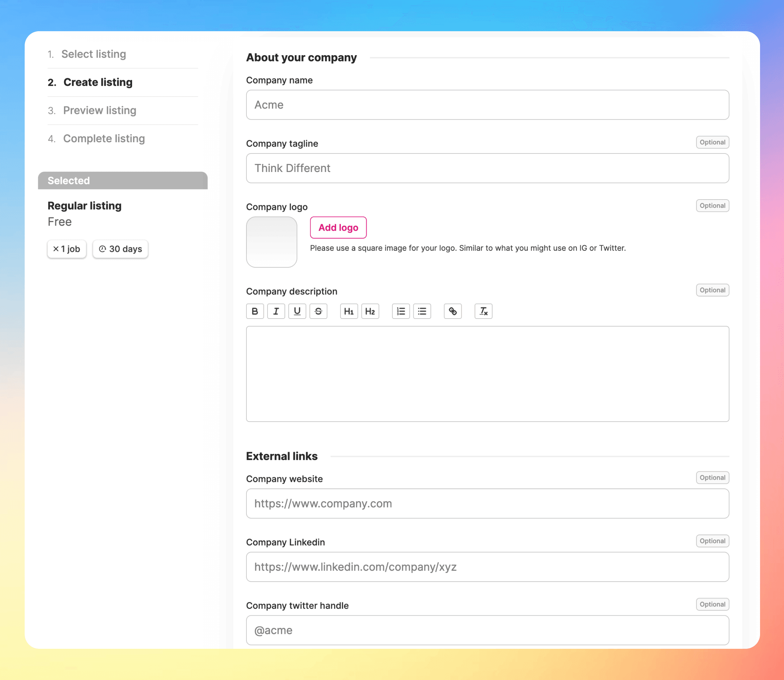Viewport: 784px width, 680px height.
Task: Click the Add logo button
Action: 338,227
